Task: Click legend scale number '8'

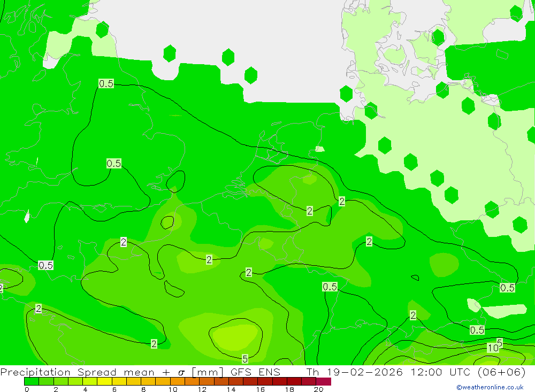Action: pos(143,389)
